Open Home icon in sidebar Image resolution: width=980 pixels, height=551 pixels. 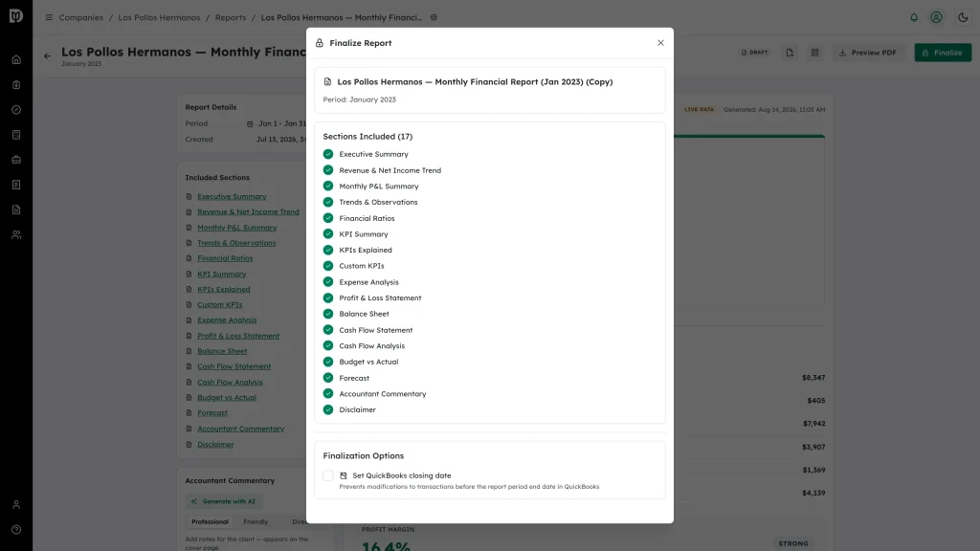16,60
